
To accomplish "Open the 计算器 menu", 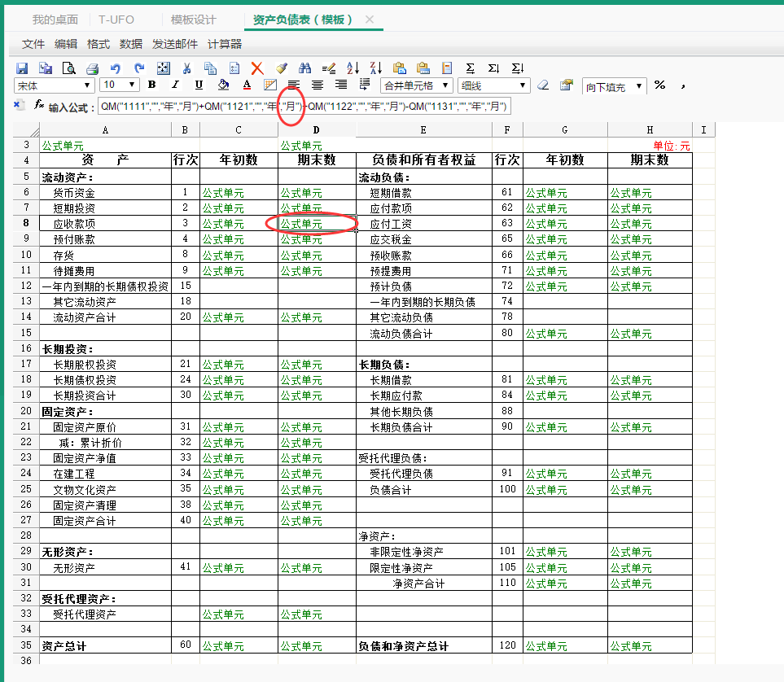I will (225, 44).
